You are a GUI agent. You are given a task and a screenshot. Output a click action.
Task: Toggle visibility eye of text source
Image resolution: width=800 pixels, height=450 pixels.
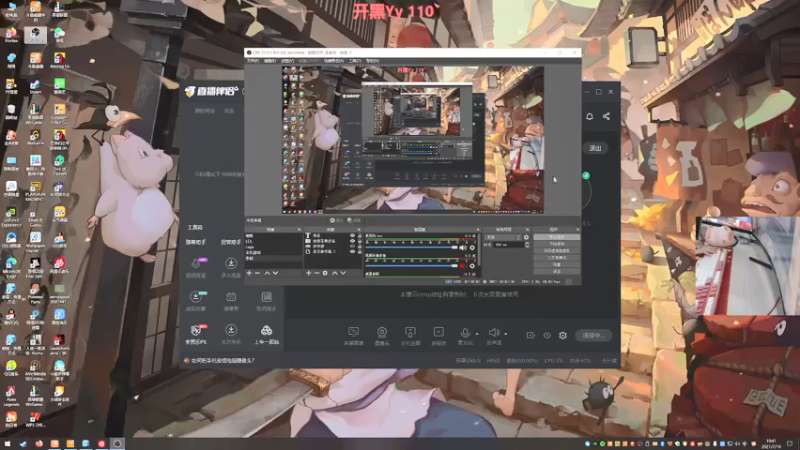click(352, 236)
